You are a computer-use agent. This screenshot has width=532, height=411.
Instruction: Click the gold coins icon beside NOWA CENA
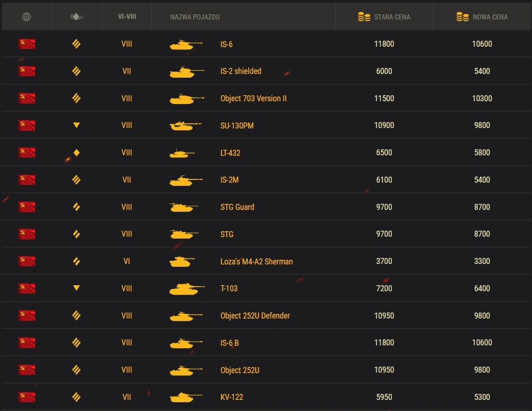point(463,17)
